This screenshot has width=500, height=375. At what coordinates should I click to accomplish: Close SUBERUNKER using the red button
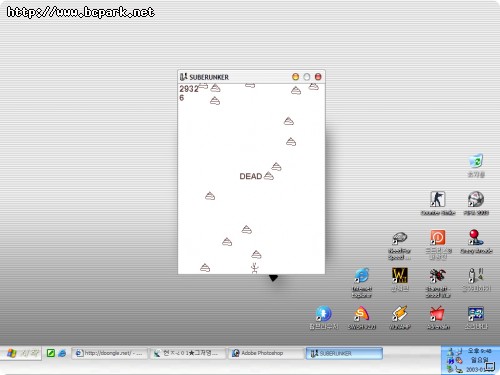318,77
